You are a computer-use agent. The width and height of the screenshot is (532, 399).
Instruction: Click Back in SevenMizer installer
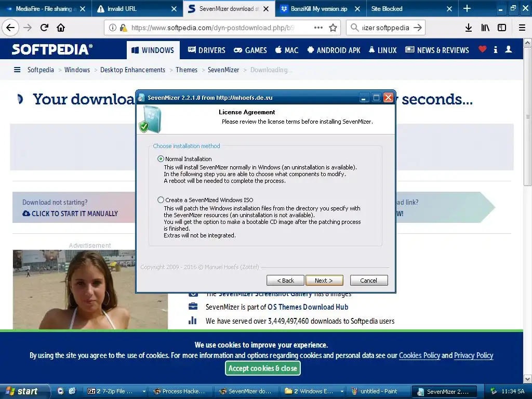(x=285, y=280)
